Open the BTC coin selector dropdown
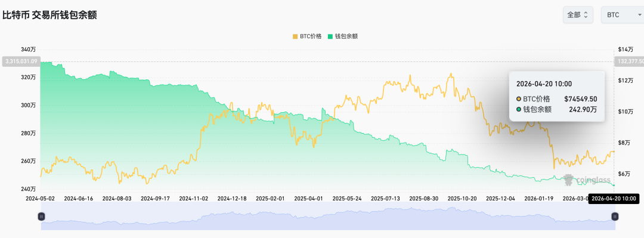The height and width of the screenshot is (238, 644). pyautogui.click(x=622, y=15)
